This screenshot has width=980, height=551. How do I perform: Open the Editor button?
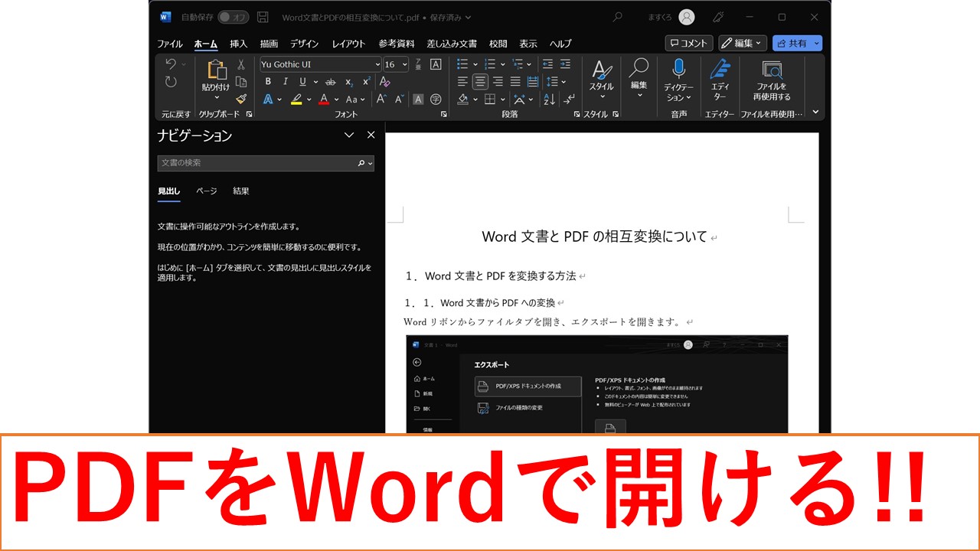point(720,80)
